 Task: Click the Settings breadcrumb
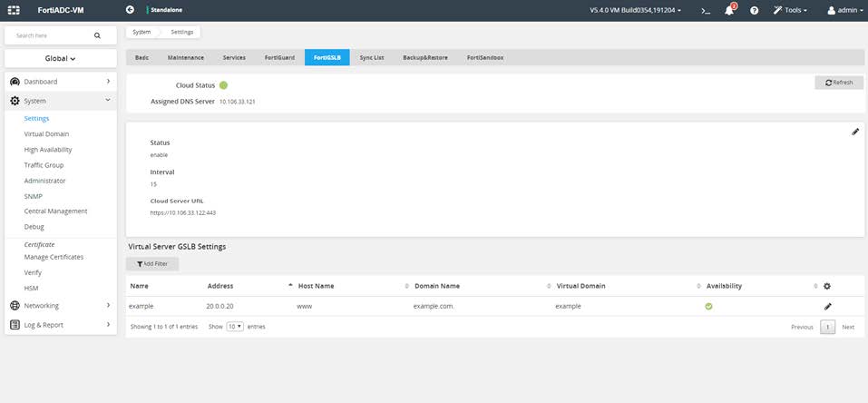(182, 32)
